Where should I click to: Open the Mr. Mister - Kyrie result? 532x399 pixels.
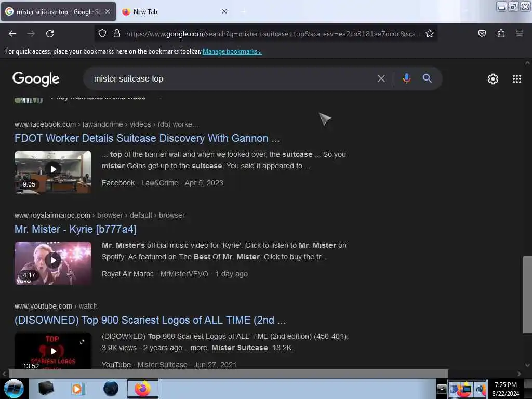[75, 229]
